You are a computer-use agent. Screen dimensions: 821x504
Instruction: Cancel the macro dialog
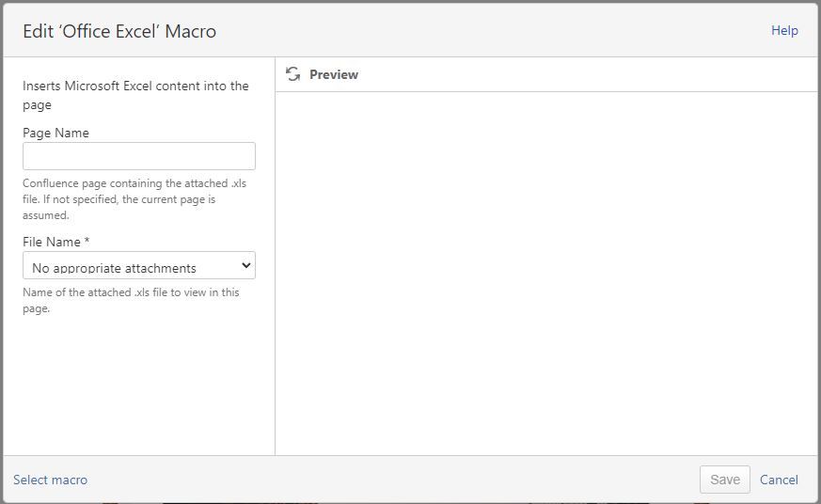pos(779,480)
